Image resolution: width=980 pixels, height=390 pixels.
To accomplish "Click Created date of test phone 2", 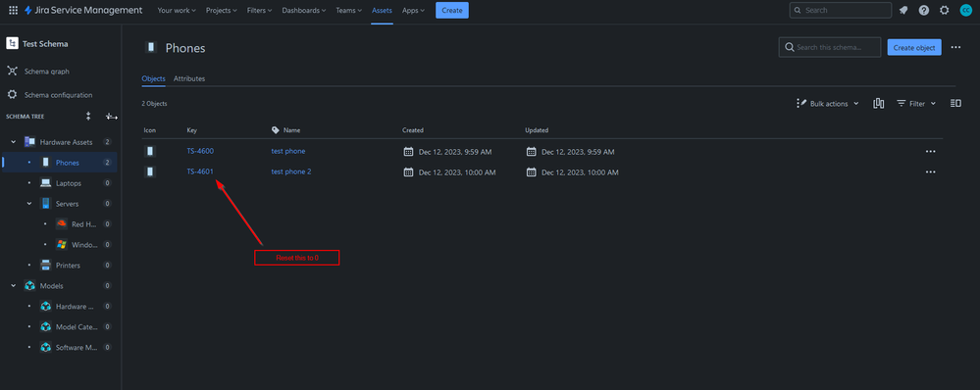I will point(457,172).
